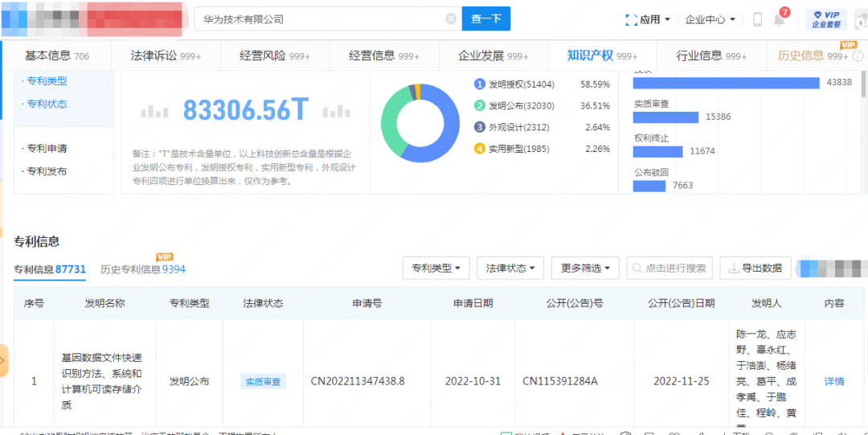Image resolution: width=868 pixels, height=435 pixels.
Task: Clear the search box with the X icon
Action: point(451,18)
